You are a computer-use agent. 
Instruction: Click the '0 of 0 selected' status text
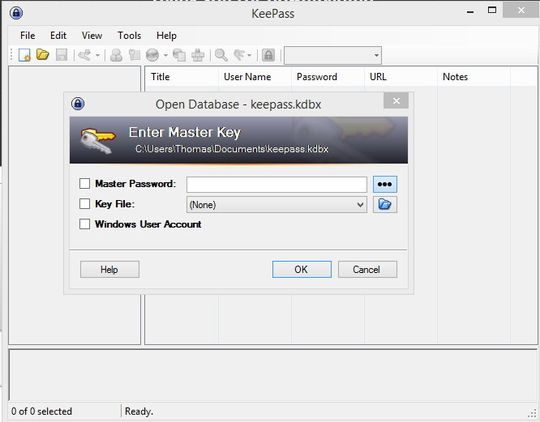coord(42,411)
